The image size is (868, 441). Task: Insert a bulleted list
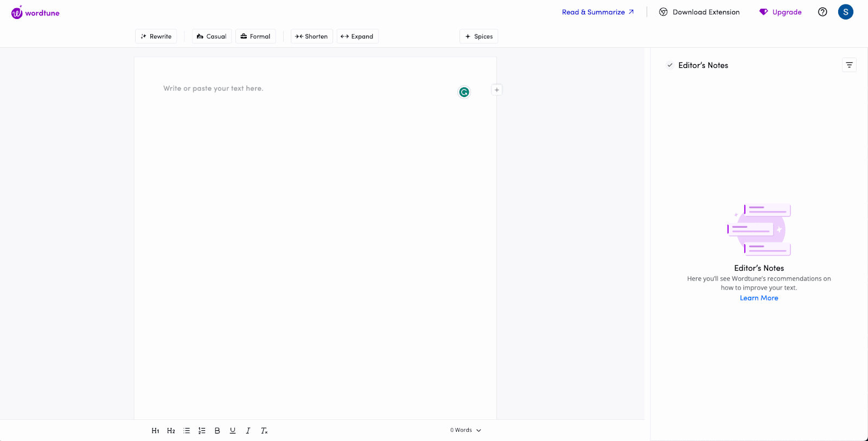(x=187, y=431)
